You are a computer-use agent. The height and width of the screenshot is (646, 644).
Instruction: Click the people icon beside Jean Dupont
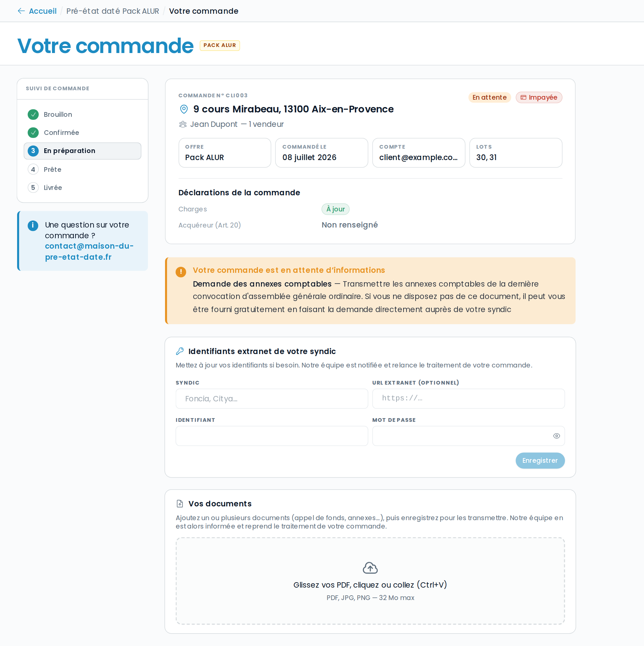click(x=183, y=124)
